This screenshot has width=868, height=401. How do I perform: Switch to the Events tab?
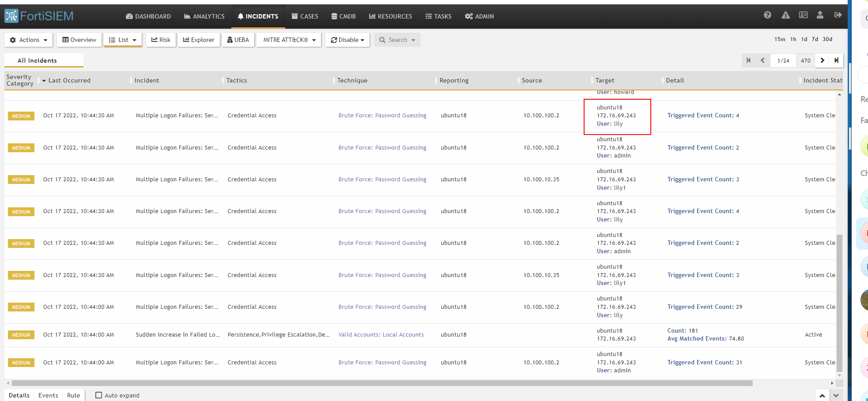[48, 395]
